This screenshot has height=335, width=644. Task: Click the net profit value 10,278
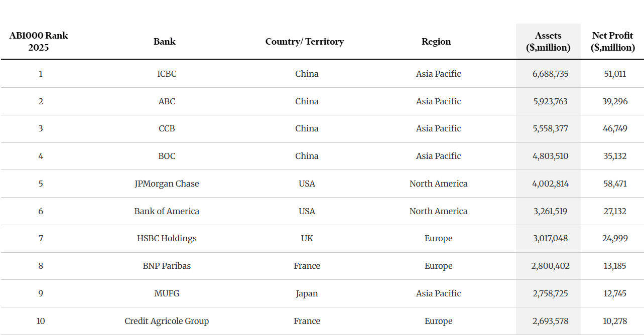coord(615,321)
